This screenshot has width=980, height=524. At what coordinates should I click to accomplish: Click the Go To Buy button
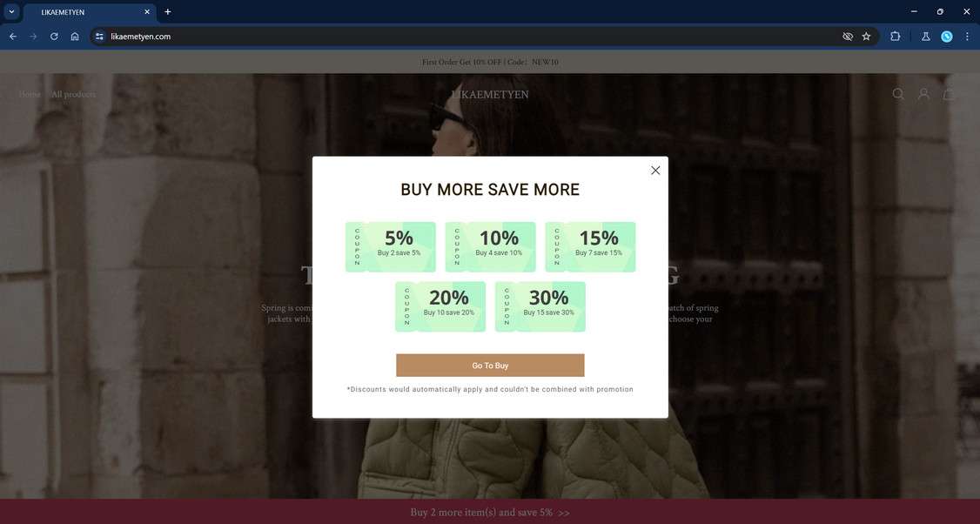tap(489, 365)
